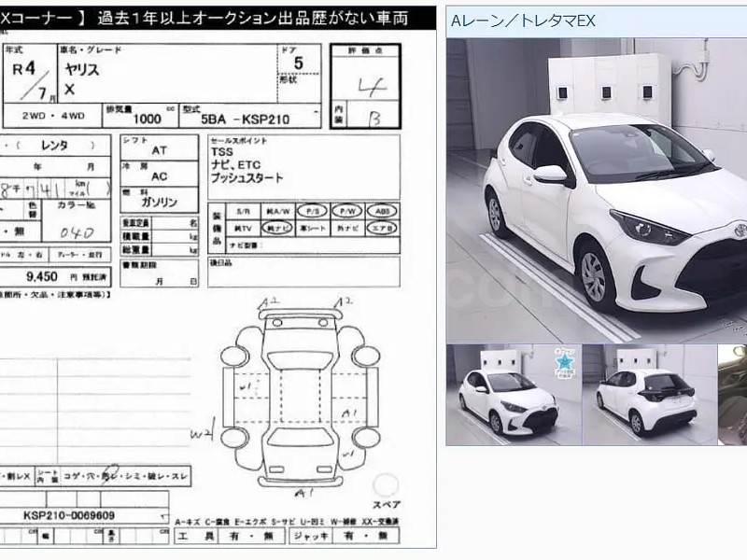The image size is (747, 560).
Task: Click the AT shift type field
Action: point(159,149)
